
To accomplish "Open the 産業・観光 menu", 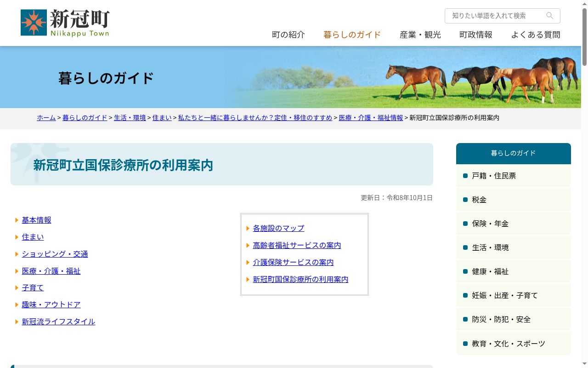I will pyautogui.click(x=420, y=34).
